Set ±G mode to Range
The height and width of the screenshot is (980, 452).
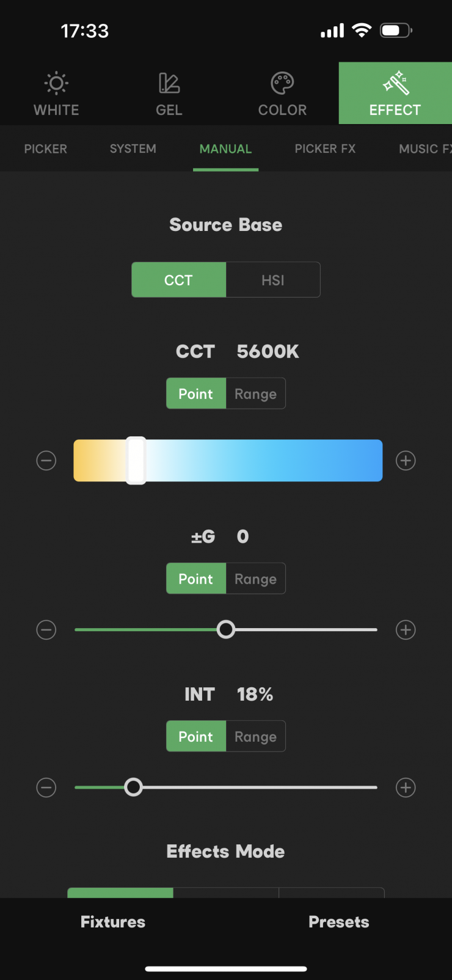point(255,579)
